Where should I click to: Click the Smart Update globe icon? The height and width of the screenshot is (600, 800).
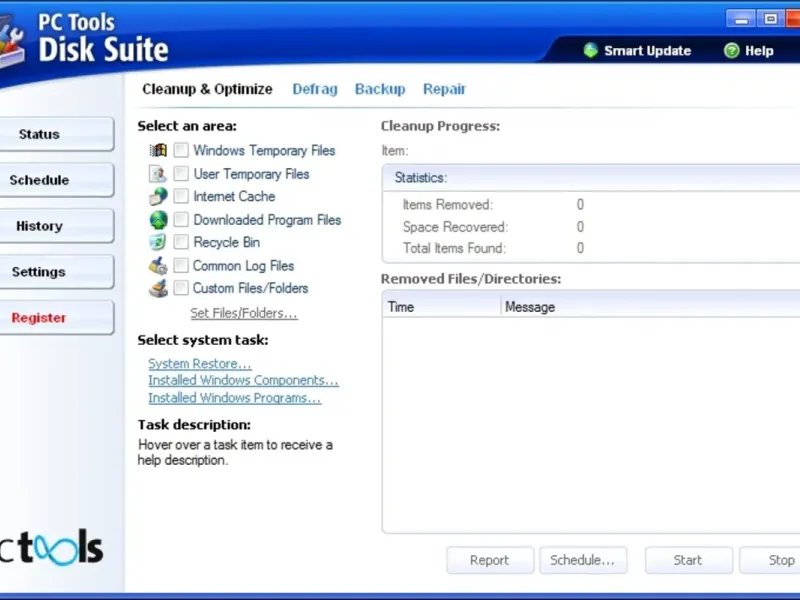(x=591, y=50)
